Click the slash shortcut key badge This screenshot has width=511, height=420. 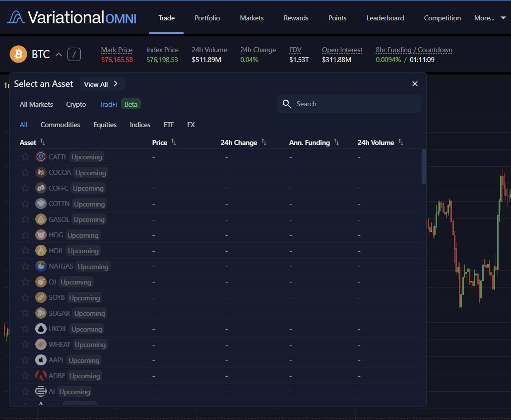click(x=74, y=55)
